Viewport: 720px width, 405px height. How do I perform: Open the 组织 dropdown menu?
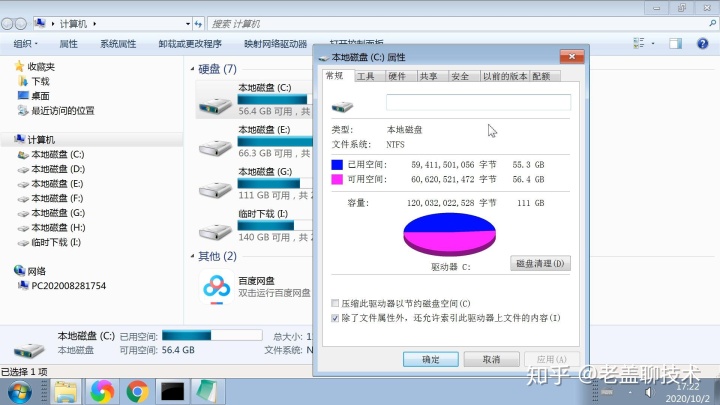point(25,44)
